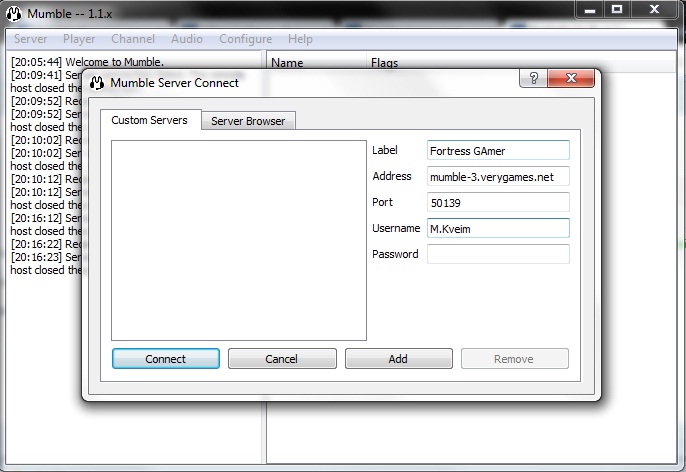Switch to the Custom Servers tab
The height and width of the screenshot is (472, 686).
click(150, 120)
